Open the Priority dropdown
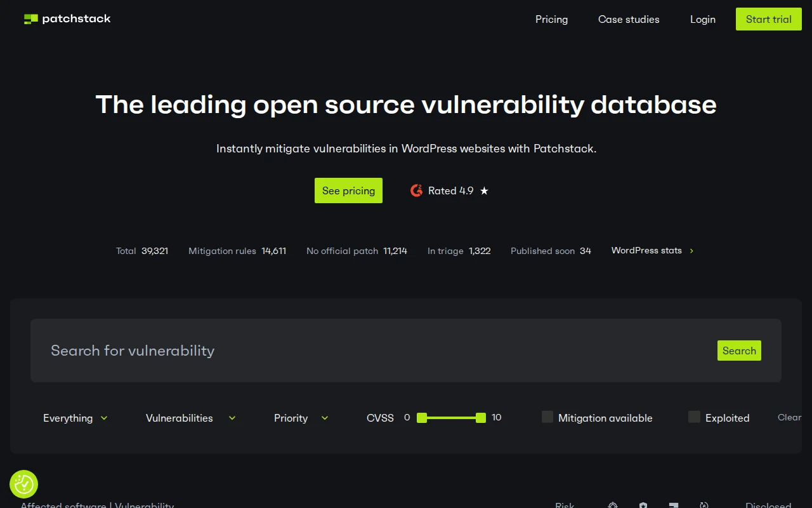Image resolution: width=812 pixels, height=508 pixels. pos(300,418)
